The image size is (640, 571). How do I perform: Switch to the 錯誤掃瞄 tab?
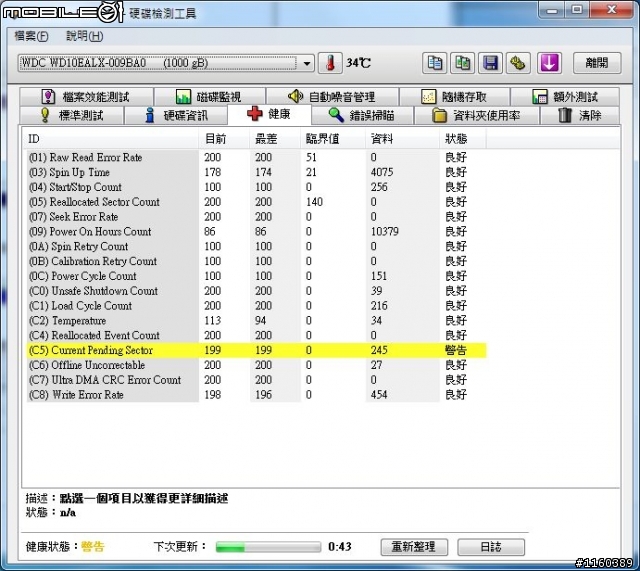362,115
